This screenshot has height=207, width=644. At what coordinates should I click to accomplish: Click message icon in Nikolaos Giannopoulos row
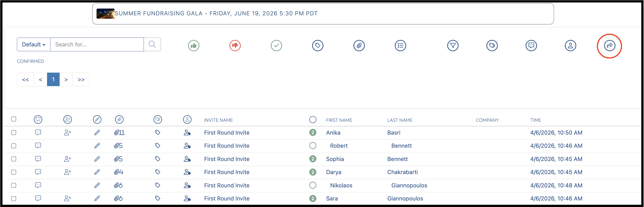tap(38, 185)
